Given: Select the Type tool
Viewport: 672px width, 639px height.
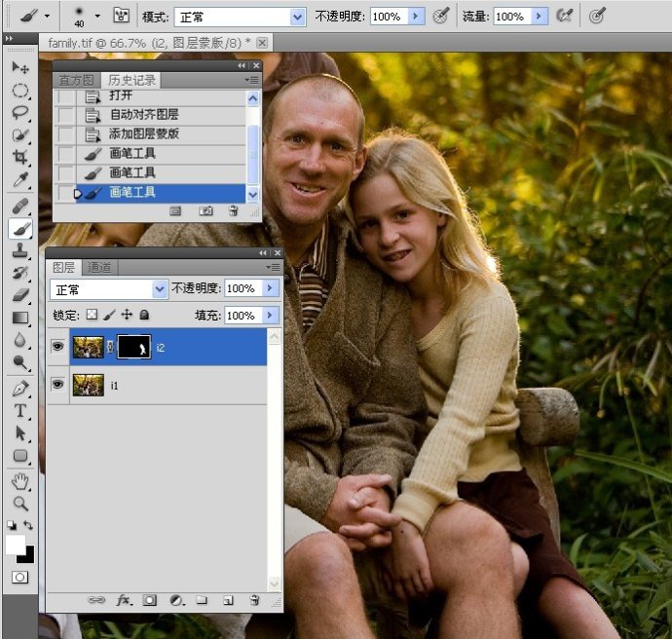Looking at the screenshot, I should pos(20,411).
